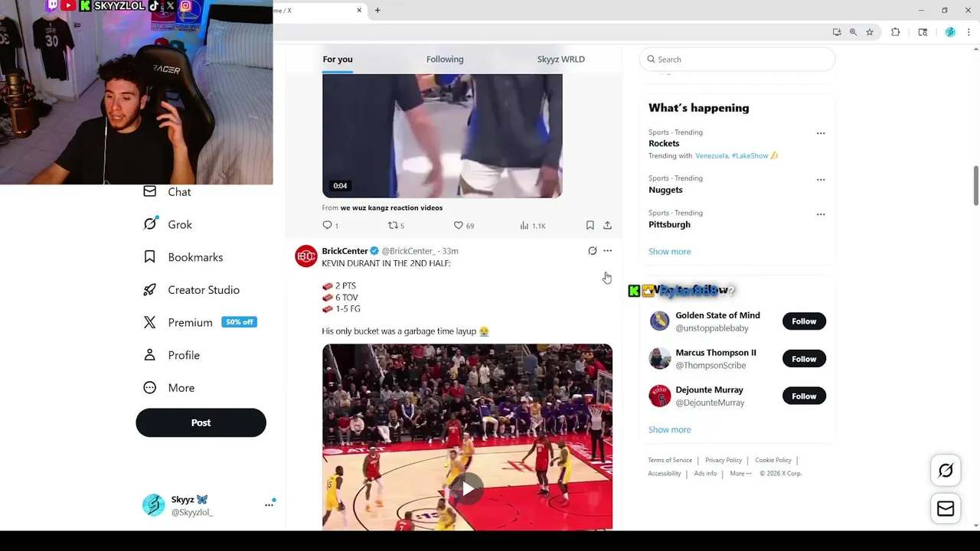
Task: Expand Show more under Who to follow
Action: pyautogui.click(x=669, y=429)
